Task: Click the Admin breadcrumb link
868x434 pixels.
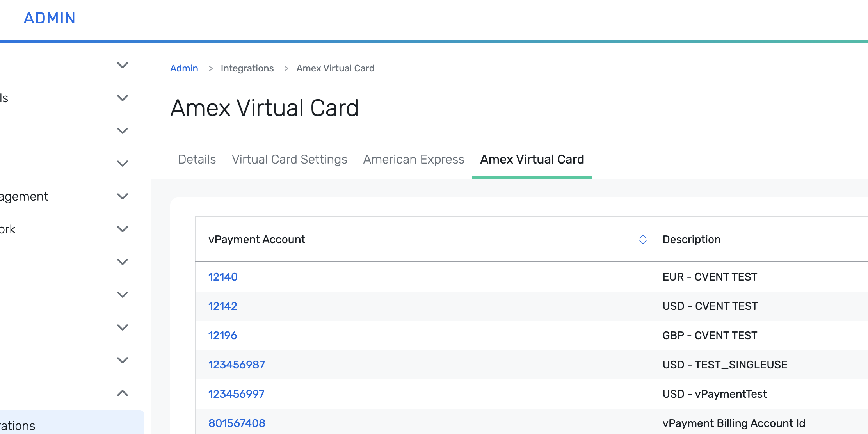Action: tap(184, 68)
